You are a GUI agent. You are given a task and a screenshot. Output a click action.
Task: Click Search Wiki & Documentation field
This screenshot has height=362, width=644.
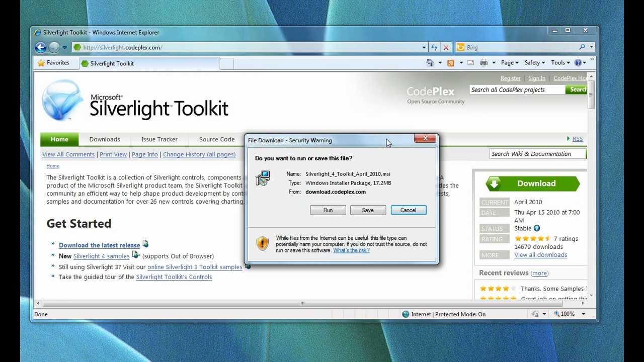[537, 154]
